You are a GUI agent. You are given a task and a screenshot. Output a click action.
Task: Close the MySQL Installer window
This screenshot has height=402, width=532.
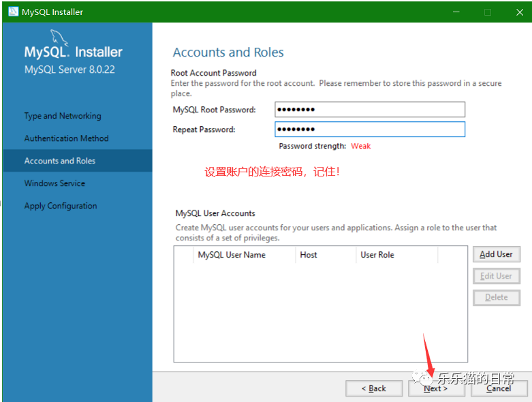coord(520,12)
